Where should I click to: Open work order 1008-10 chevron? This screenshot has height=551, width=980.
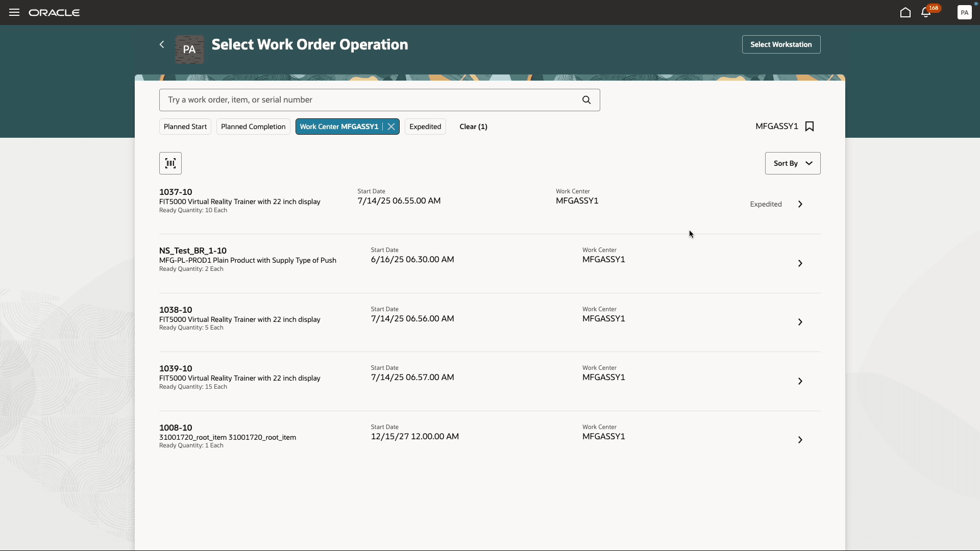click(x=799, y=439)
